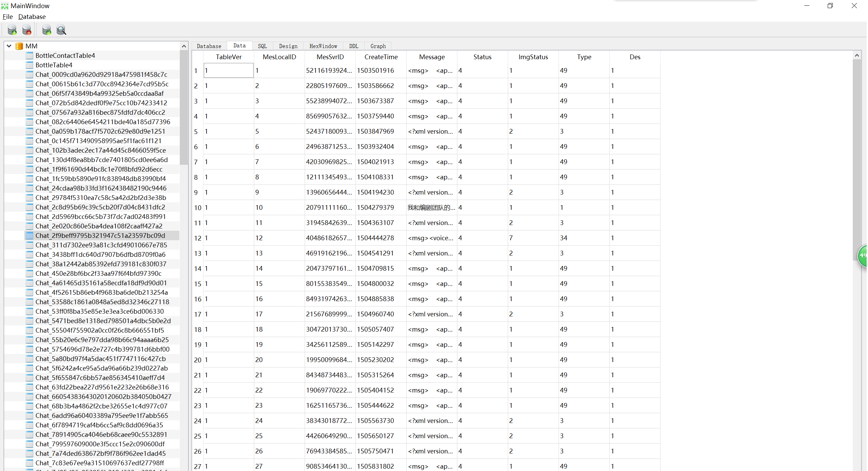The image size is (868, 471).
Task: Click the MesLocalID column header
Action: click(280, 57)
